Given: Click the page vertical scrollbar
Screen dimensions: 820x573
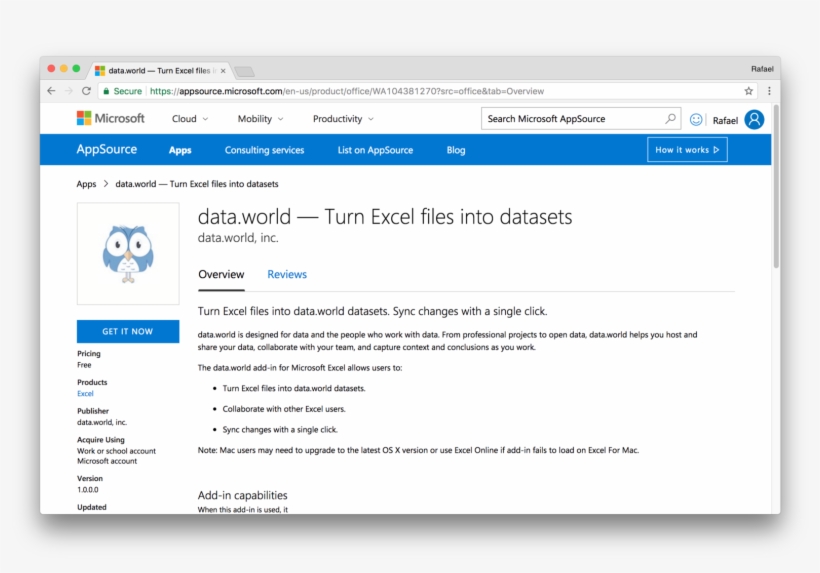Looking at the screenshot, I should [x=776, y=188].
